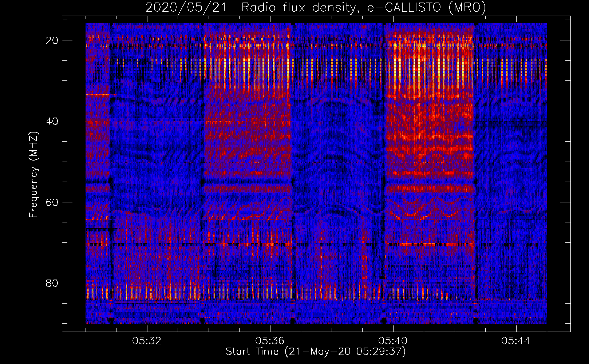Click the 'Frequency (MHZ)' axis label
This screenshot has height=364, width=589.
pyautogui.click(x=33, y=174)
